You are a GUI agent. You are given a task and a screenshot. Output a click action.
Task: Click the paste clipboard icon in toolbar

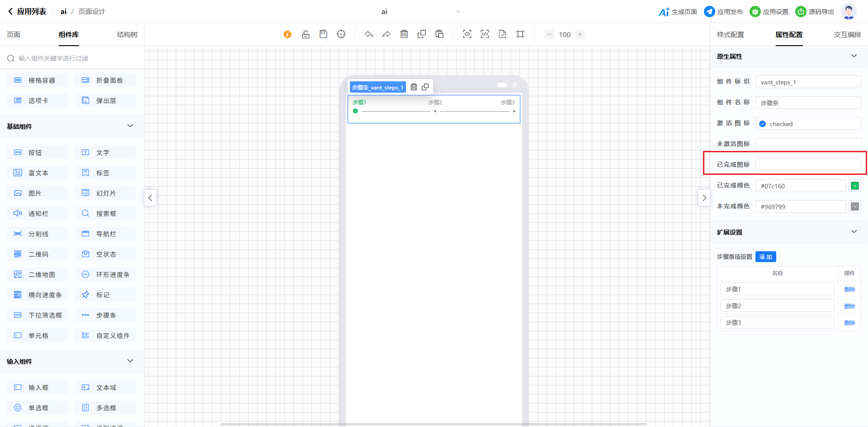coord(439,34)
